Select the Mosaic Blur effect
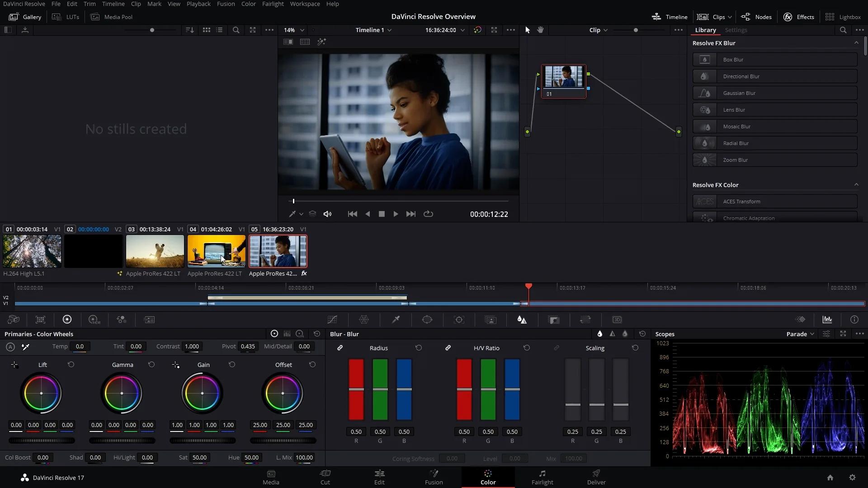Screen dimensions: 868x488 tap(775, 127)
